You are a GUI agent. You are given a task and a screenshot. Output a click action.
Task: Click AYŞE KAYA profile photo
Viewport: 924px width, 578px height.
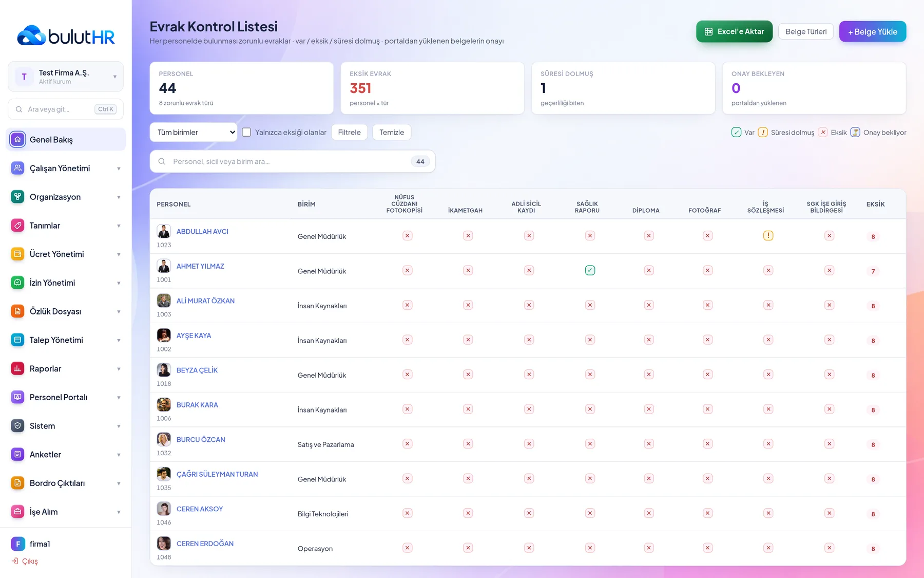coord(164,335)
